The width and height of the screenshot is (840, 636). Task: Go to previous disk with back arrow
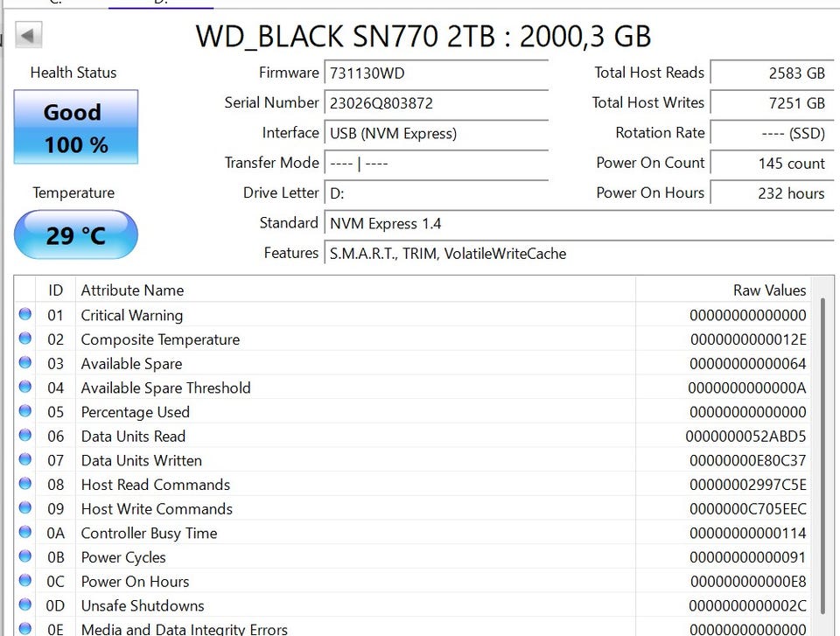(x=28, y=35)
